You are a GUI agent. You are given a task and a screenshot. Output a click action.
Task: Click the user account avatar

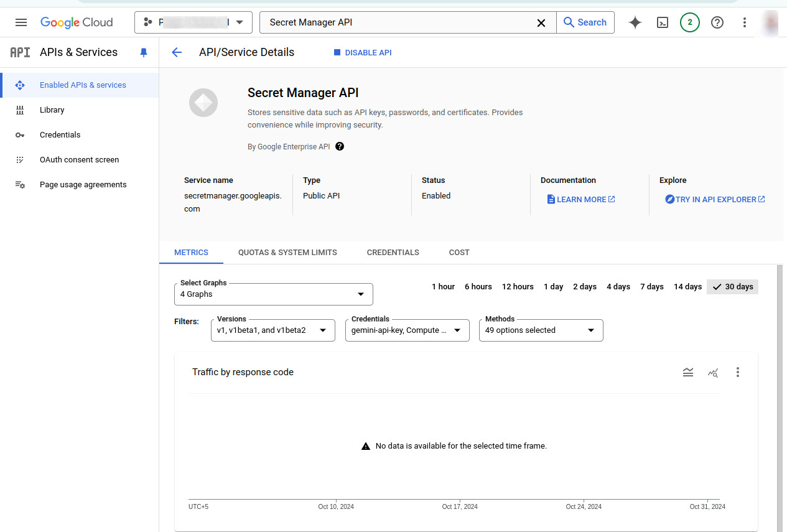pyautogui.click(x=771, y=22)
